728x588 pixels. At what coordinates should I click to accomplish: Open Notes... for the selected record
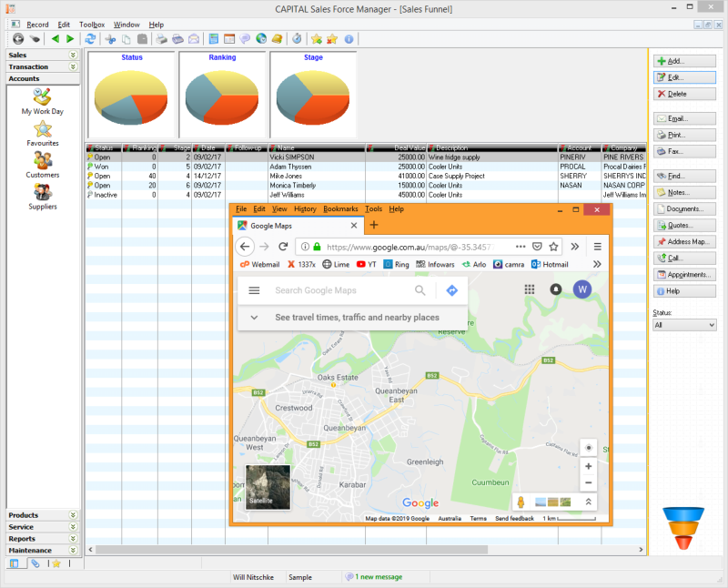(x=684, y=192)
